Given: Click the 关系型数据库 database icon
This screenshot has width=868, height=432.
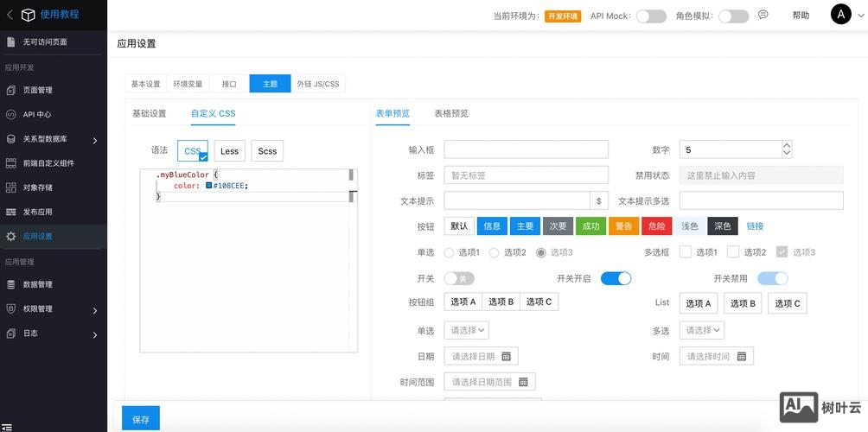Looking at the screenshot, I should coord(11,139).
